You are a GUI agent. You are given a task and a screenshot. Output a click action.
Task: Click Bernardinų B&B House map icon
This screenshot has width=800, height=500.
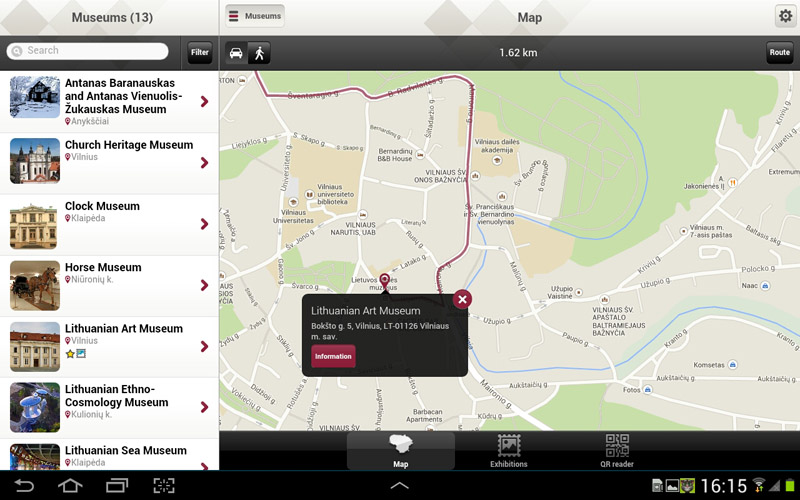(420, 154)
